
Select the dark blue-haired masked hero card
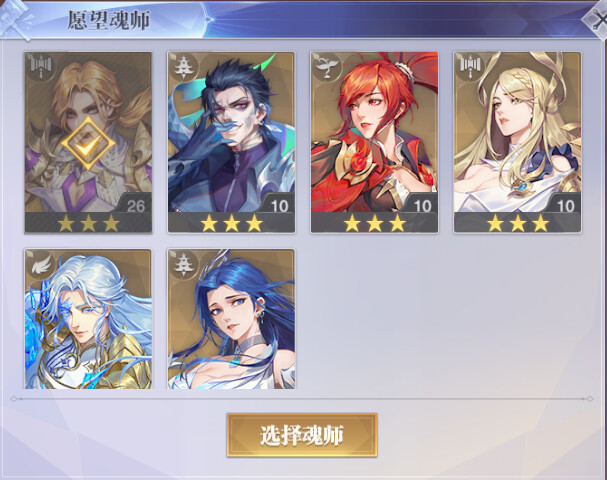coord(231,142)
